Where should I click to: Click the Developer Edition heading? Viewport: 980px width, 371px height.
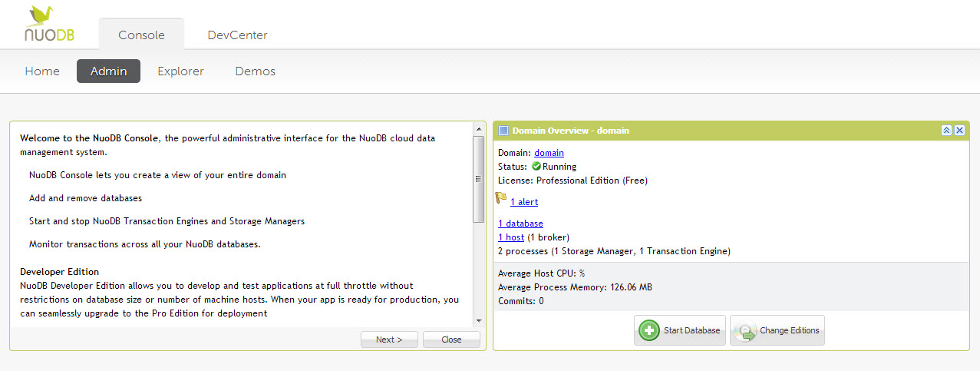(59, 272)
